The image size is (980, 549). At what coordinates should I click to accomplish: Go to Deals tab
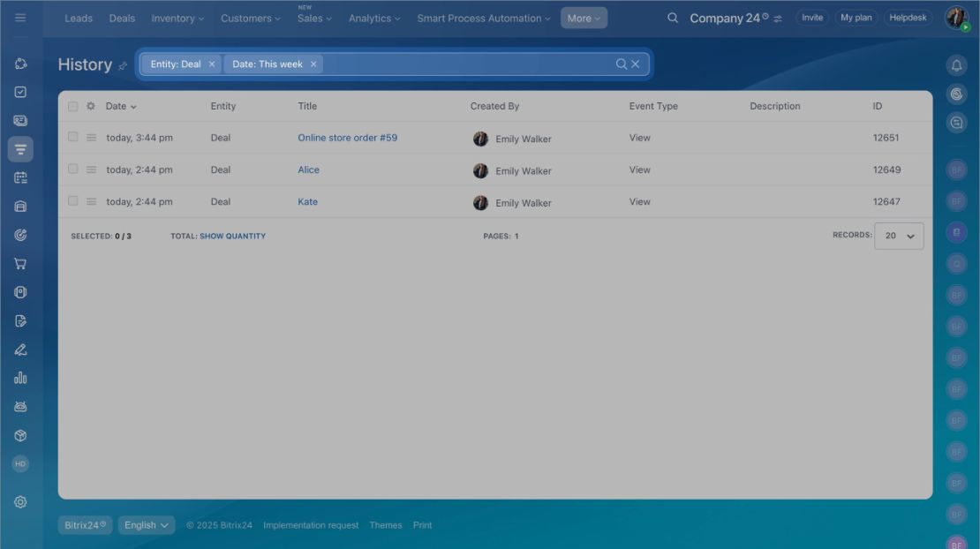coord(122,19)
